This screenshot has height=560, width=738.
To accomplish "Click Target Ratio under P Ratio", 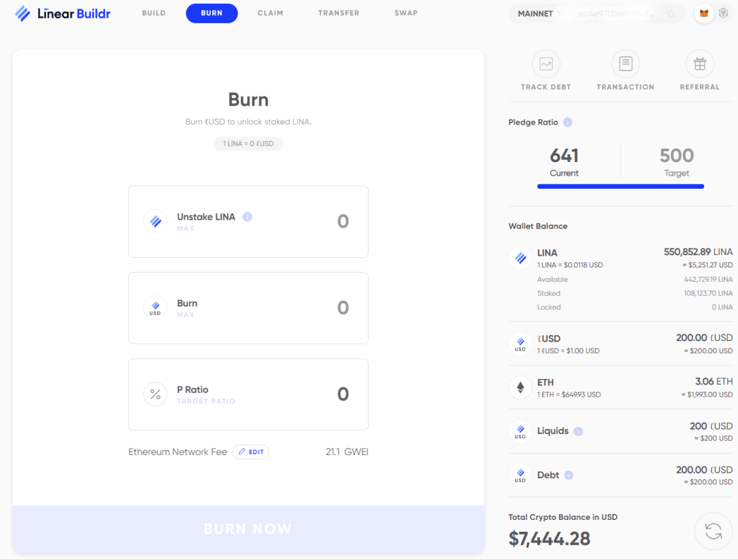I will click(x=206, y=401).
